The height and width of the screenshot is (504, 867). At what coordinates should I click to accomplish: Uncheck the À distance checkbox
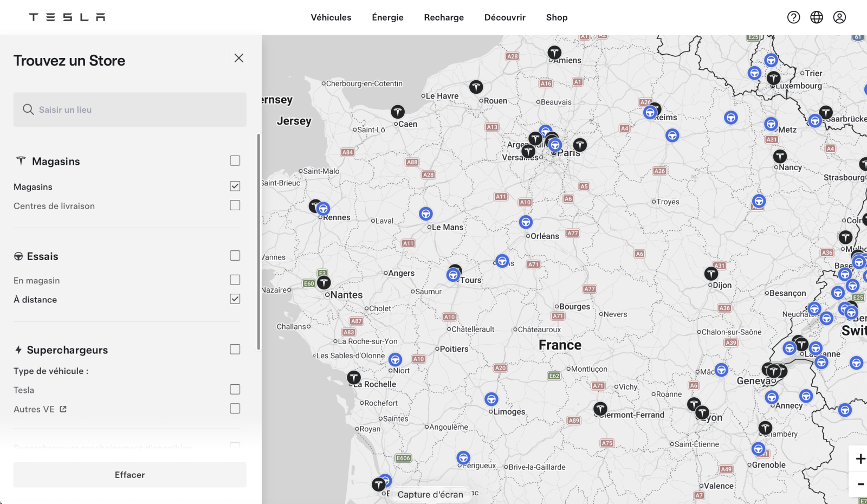235,299
